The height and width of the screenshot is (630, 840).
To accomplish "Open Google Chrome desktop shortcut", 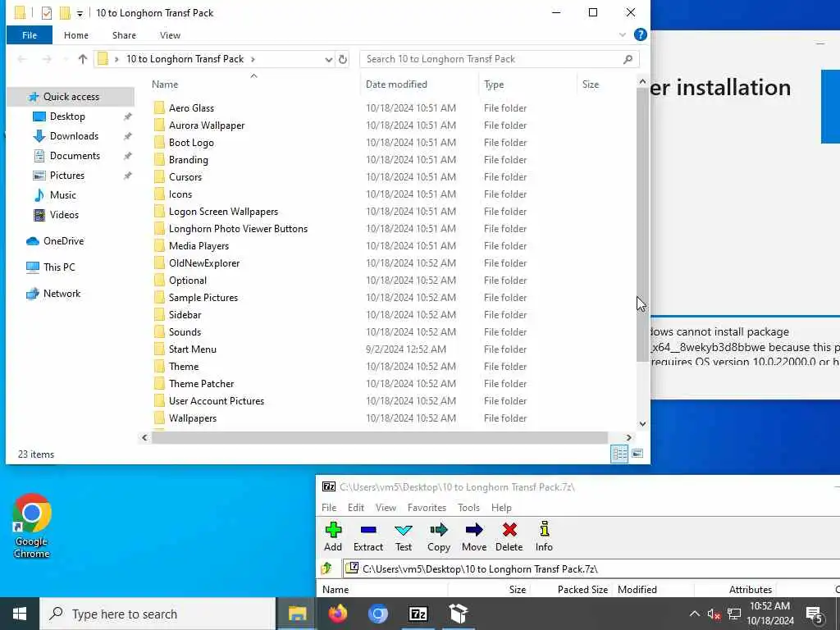I will coord(32,525).
